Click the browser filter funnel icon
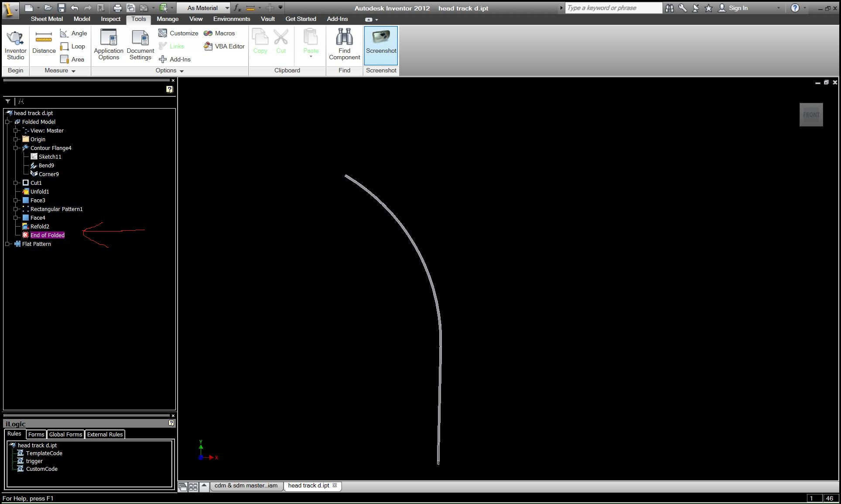The width and height of the screenshot is (841, 504). pos(8,101)
